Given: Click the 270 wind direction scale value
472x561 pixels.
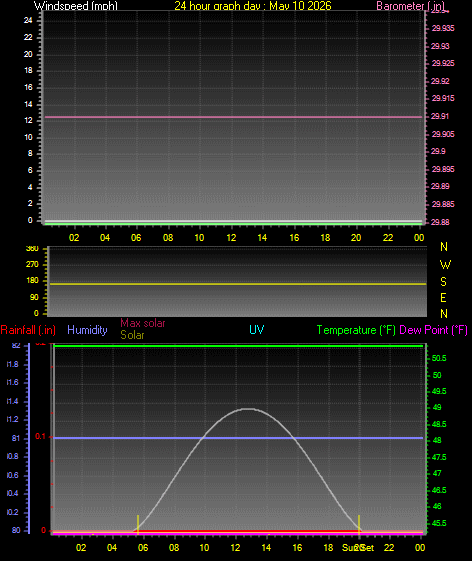Looking at the screenshot, I should point(32,265).
